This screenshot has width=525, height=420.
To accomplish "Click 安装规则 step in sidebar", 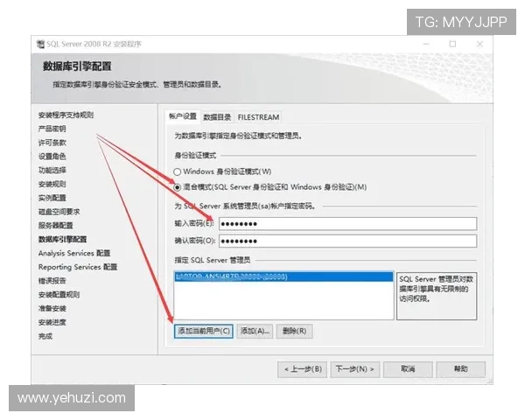I will coord(52,185).
